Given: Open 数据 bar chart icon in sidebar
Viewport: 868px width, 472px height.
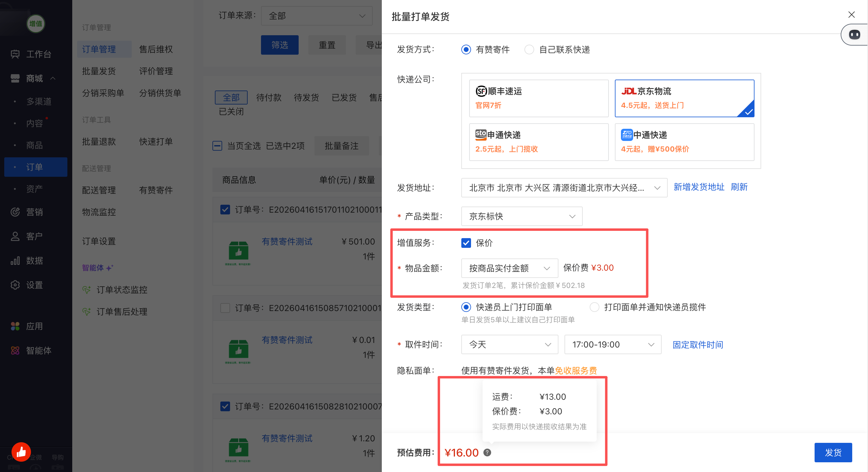Looking at the screenshot, I should 15,261.
